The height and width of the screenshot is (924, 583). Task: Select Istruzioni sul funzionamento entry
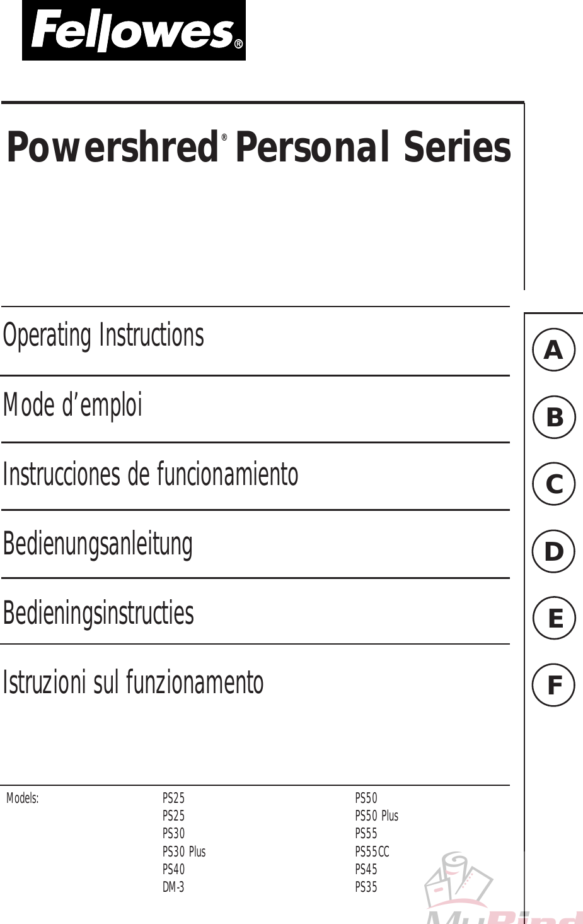click(133, 682)
